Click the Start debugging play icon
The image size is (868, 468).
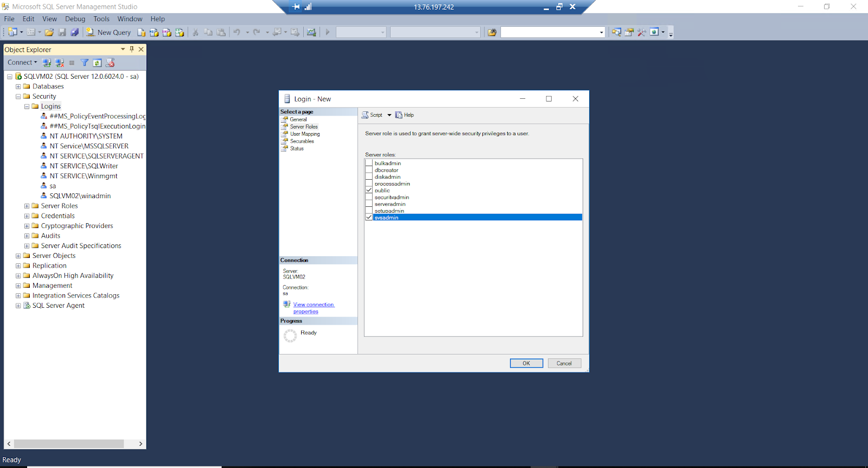point(328,32)
